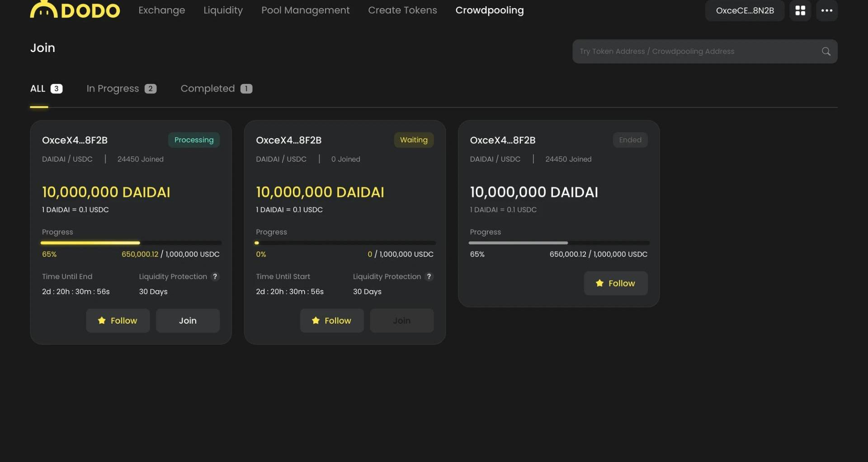868x462 pixels.
Task: Click the Liquidity Protection help icon on Processing card
Action: tap(215, 276)
